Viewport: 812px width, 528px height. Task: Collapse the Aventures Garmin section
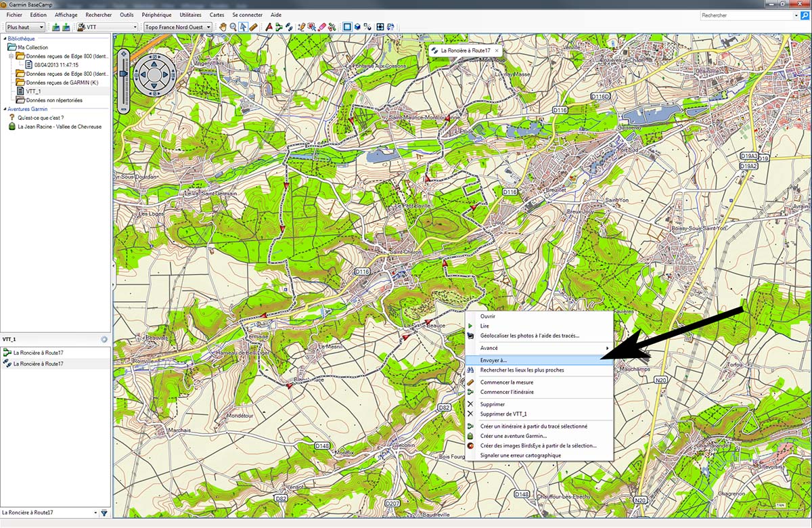tap(5, 108)
